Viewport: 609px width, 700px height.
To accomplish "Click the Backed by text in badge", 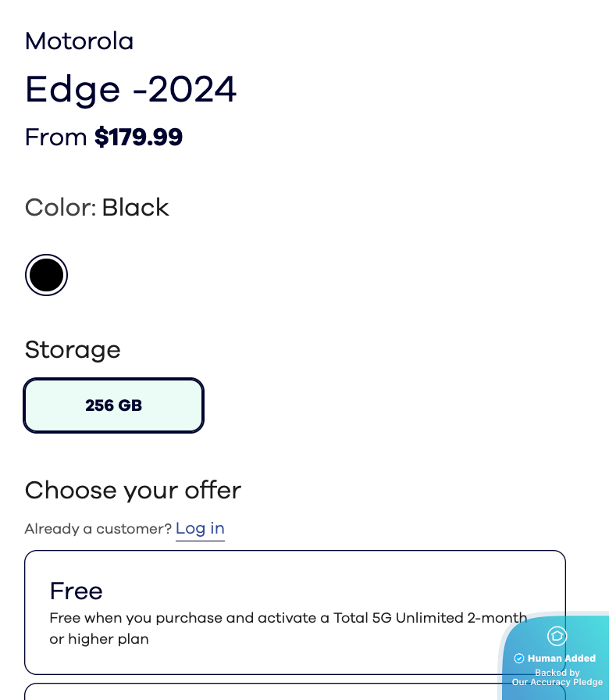I will point(557,673).
